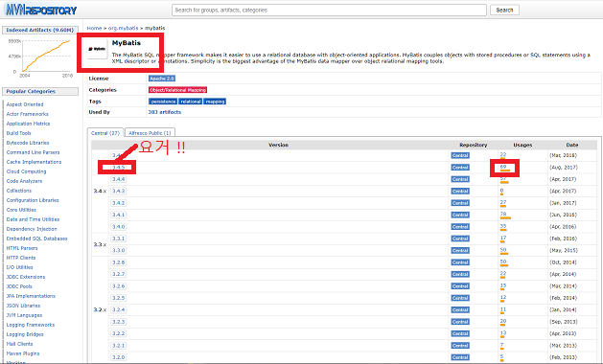Open Object/Relational Mapping category badge
This screenshot has height=364, width=603.
[x=177, y=90]
